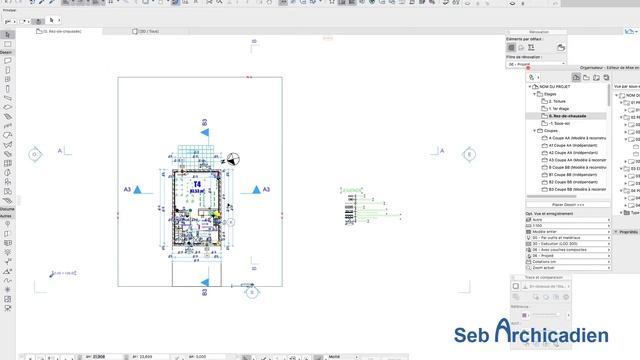Select the Window tool
640x360 pixels.
click(x=7, y=80)
